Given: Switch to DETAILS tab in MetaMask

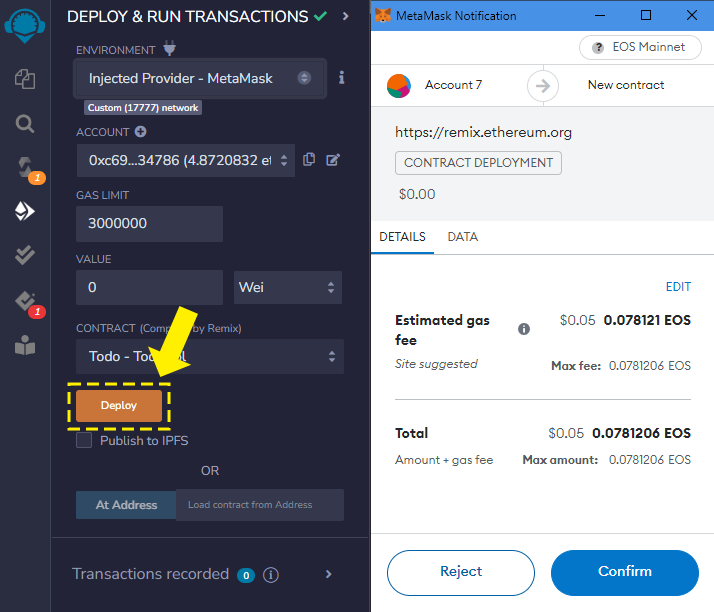Looking at the screenshot, I should [x=402, y=237].
